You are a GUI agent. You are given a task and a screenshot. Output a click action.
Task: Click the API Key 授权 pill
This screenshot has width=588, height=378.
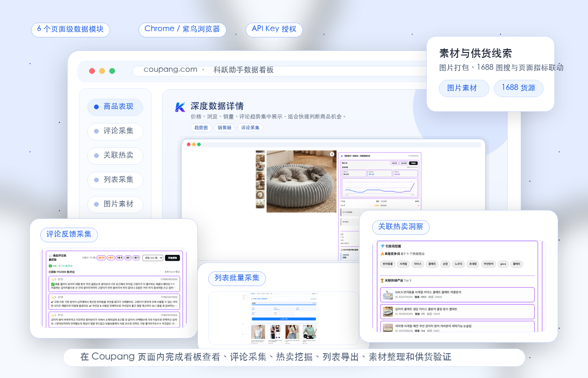[x=274, y=29]
